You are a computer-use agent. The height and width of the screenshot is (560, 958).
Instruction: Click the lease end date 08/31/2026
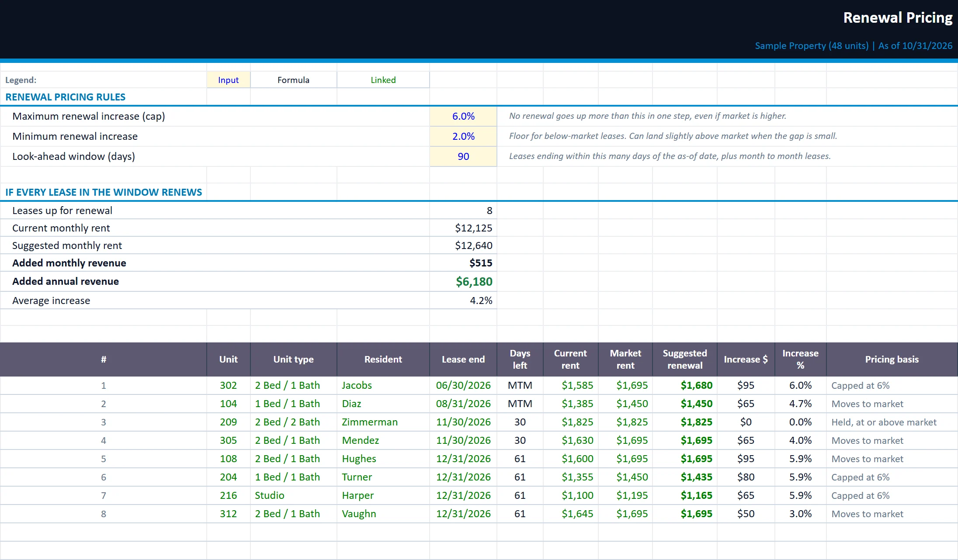[463, 404]
